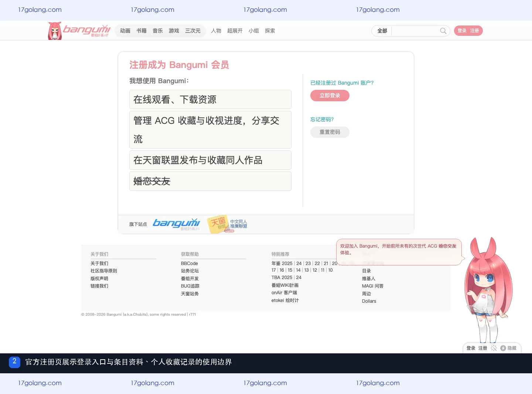The image size is (532, 394).
Task: Open the 站务论坛 link
Action: click(x=190, y=271)
